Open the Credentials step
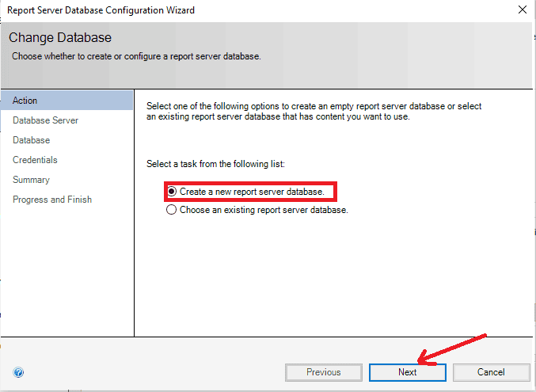This screenshot has width=536, height=392. click(x=35, y=160)
